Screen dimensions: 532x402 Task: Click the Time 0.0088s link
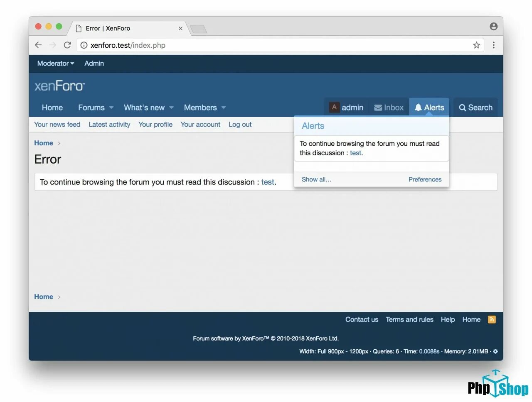(x=429, y=351)
